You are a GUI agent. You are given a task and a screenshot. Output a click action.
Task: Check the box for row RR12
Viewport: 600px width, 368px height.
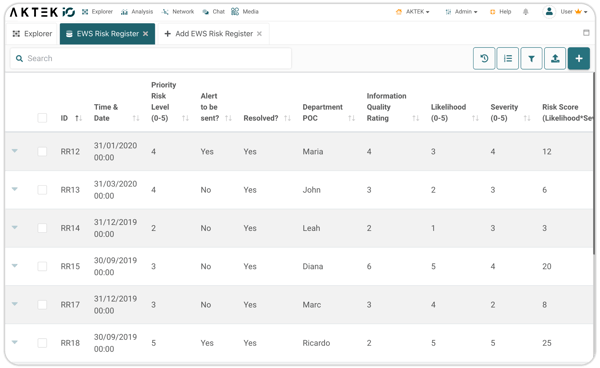click(x=42, y=151)
